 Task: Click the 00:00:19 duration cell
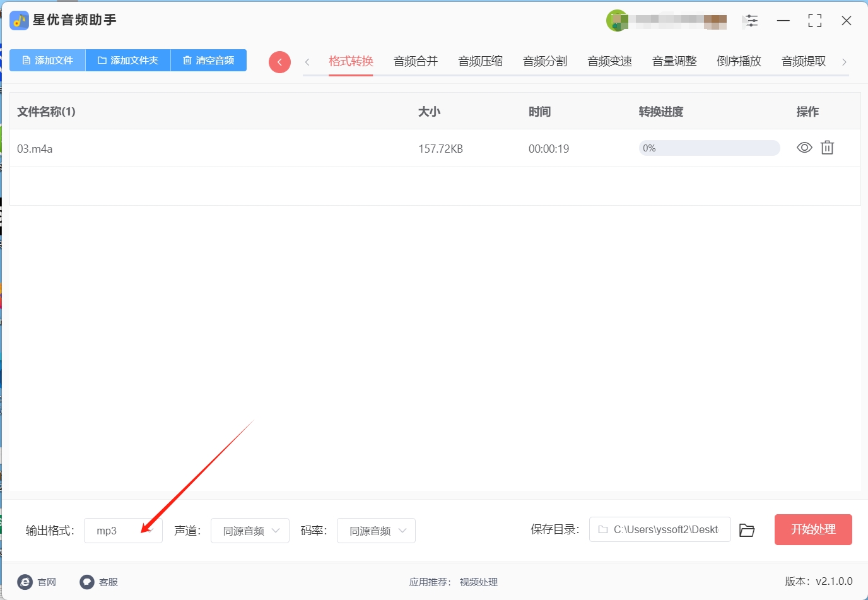[549, 149]
